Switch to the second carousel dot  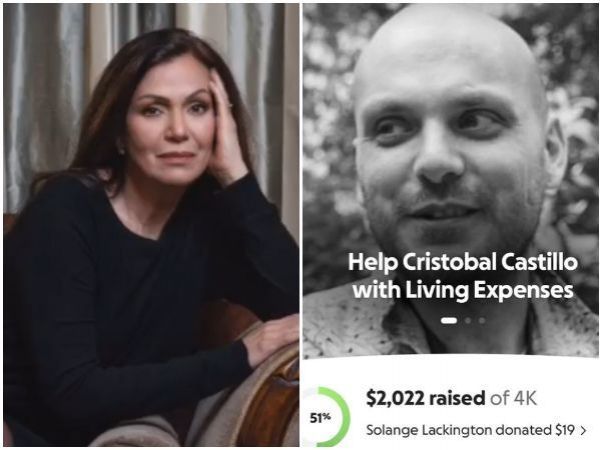(468, 320)
